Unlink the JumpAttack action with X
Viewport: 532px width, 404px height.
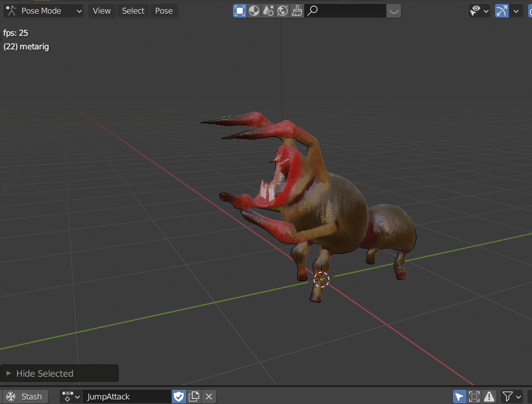[209, 396]
